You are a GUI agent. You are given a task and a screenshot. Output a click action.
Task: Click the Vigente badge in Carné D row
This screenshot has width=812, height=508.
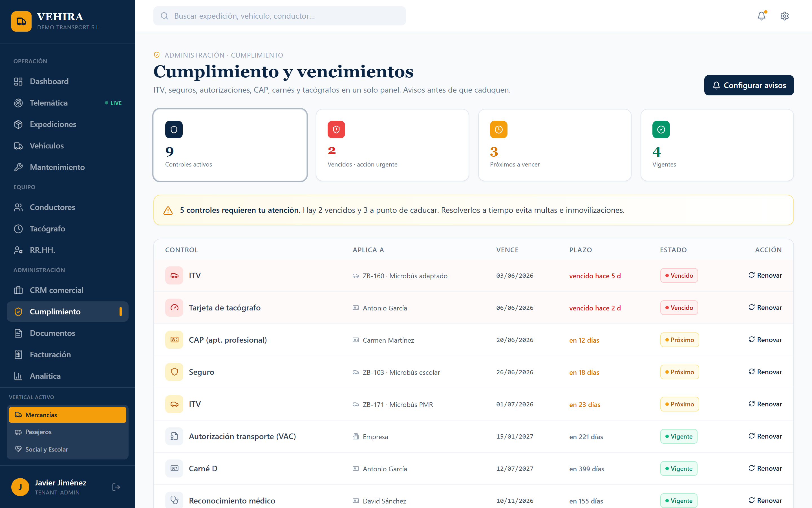(679, 469)
